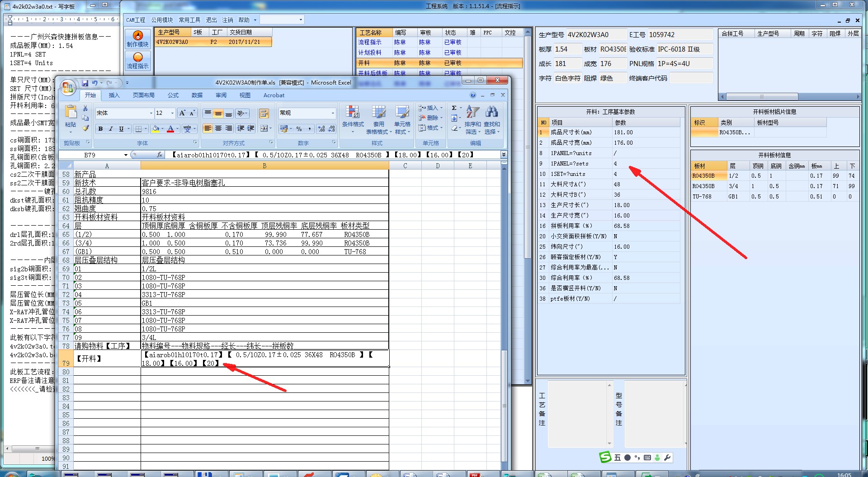Screen dimensions: 868x477
Task: Increase the cell indent
Action: (250, 129)
